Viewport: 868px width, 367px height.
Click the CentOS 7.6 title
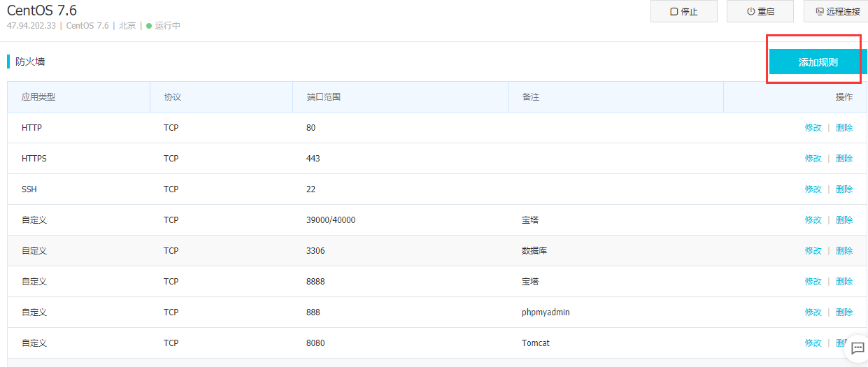tap(42, 10)
